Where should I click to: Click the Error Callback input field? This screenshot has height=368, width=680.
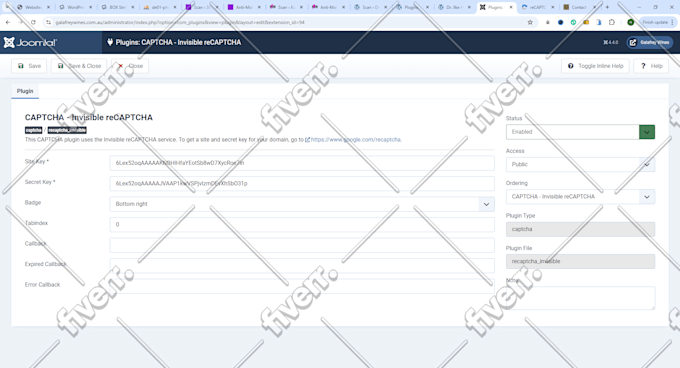(x=302, y=286)
